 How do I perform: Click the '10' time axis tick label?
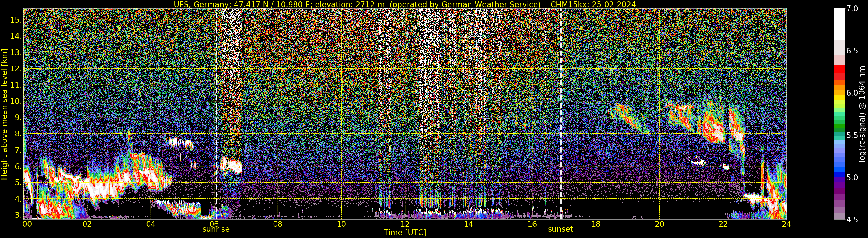click(341, 224)
